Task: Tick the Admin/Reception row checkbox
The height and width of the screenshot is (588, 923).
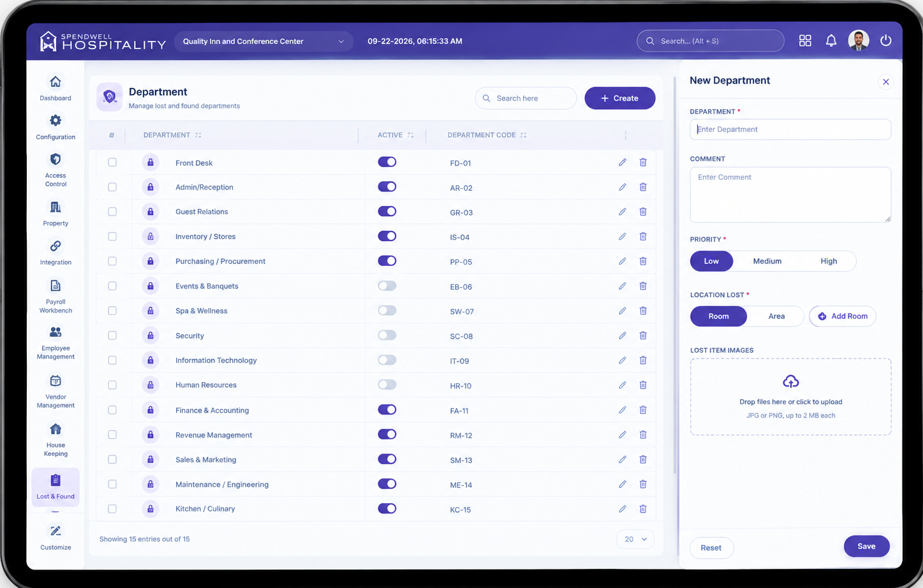Action: (112, 187)
